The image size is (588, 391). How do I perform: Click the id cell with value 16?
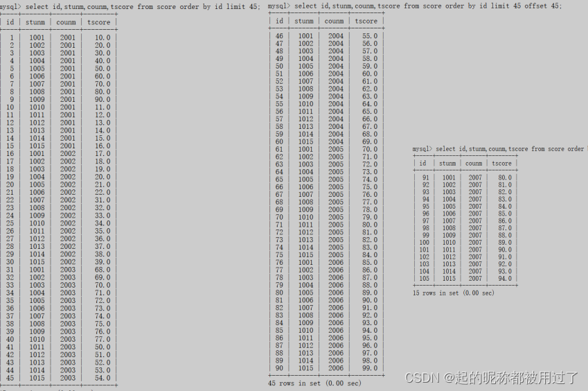click(10, 153)
